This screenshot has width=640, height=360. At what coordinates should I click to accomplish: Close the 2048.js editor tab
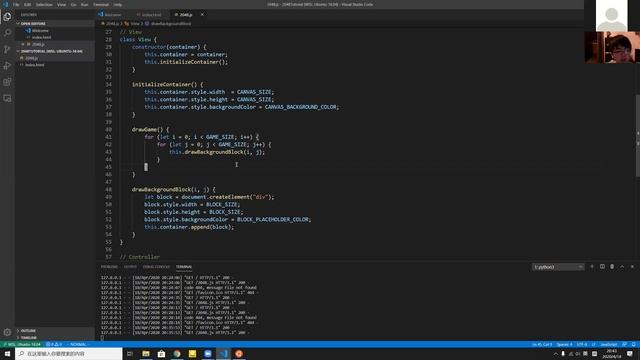pos(202,15)
